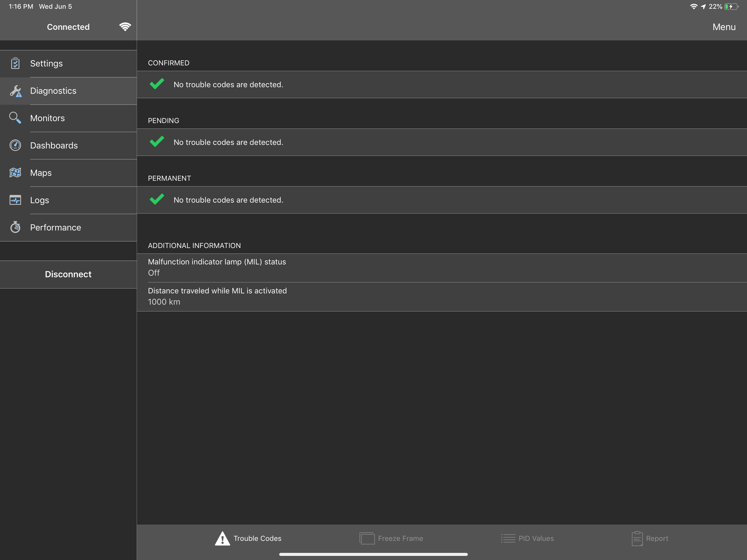The height and width of the screenshot is (560, 747).
Task: Tap the 'Distance traveled while MIL is activated' row
Action: click(442, 297)
